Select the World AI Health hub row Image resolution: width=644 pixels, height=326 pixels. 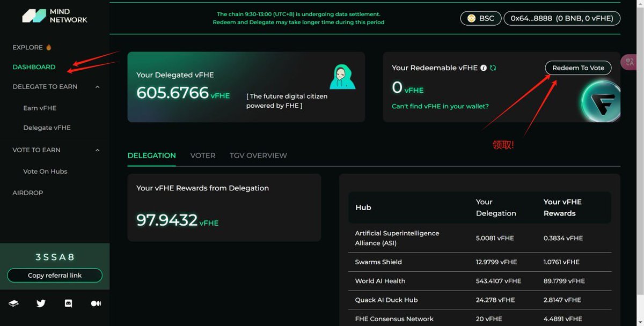point(480,281)
